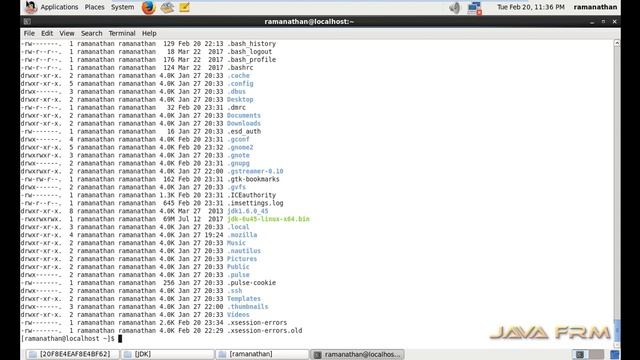
Task: Click the .config directory name
Action: click(240, 84)
